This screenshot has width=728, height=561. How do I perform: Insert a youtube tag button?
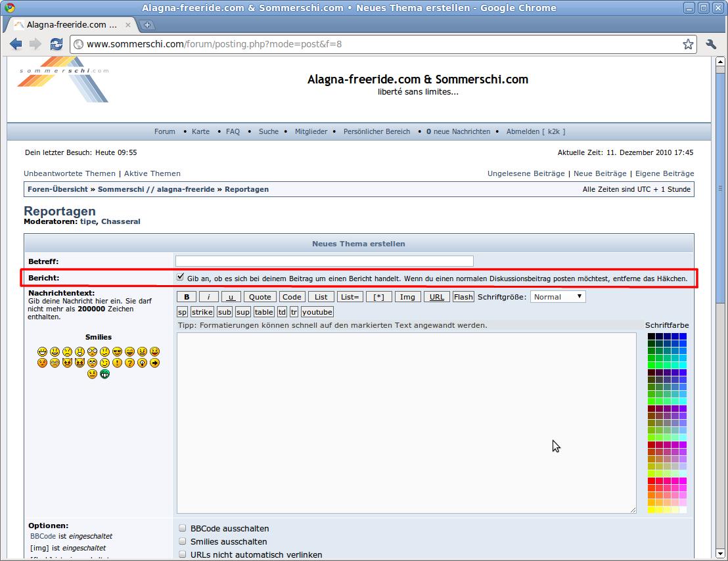point(317,312)
